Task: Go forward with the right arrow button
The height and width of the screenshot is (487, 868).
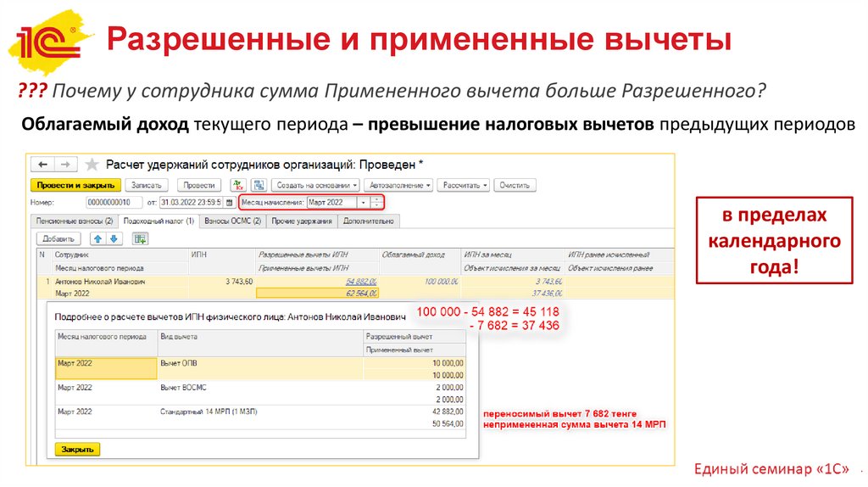Action: [x=65, y=165]
